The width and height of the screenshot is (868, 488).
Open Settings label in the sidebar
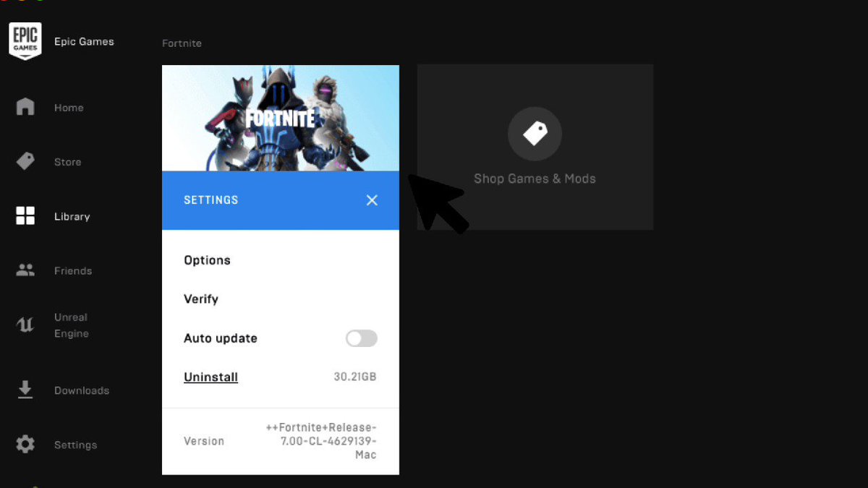click(75, 445)
